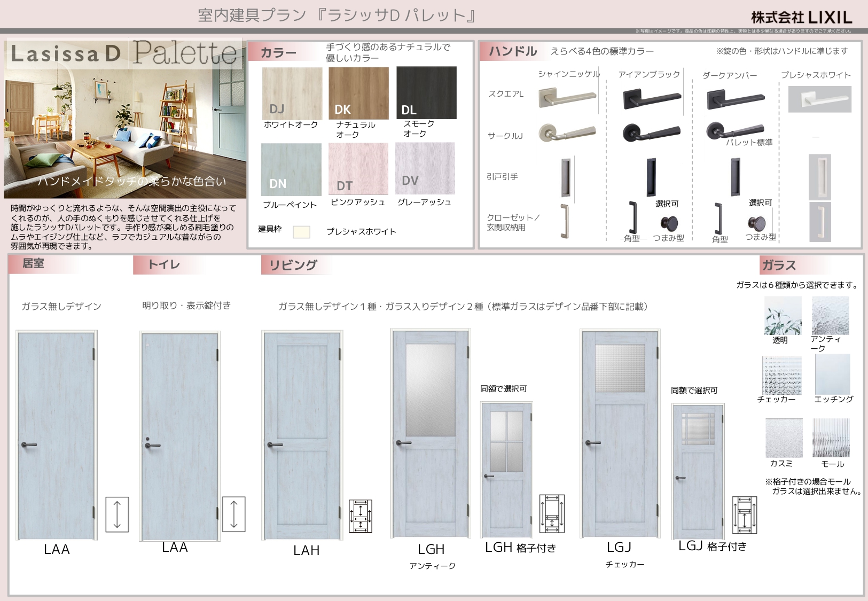This screenshot has height=601, width=868.
Task: Select the チェッカー glass sample in the ガラス section
Action: click(x=782, y=376)
